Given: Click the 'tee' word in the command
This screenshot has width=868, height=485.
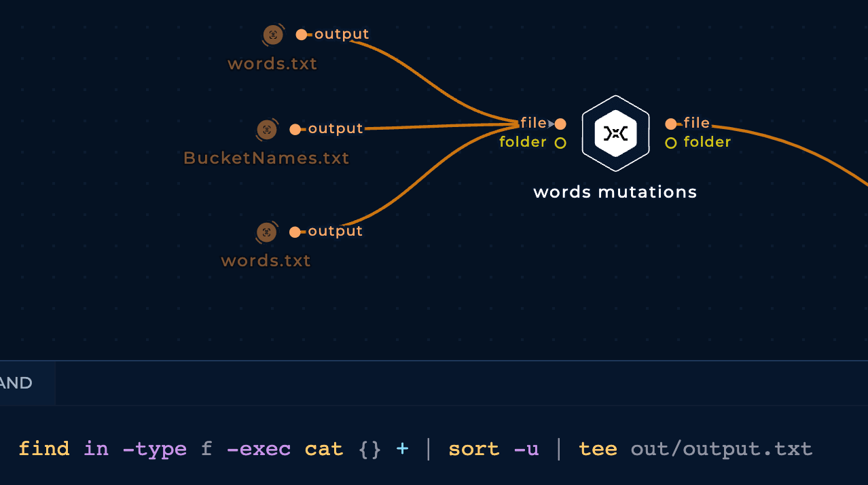Looking at the screenshot, I should click(598, 449).
